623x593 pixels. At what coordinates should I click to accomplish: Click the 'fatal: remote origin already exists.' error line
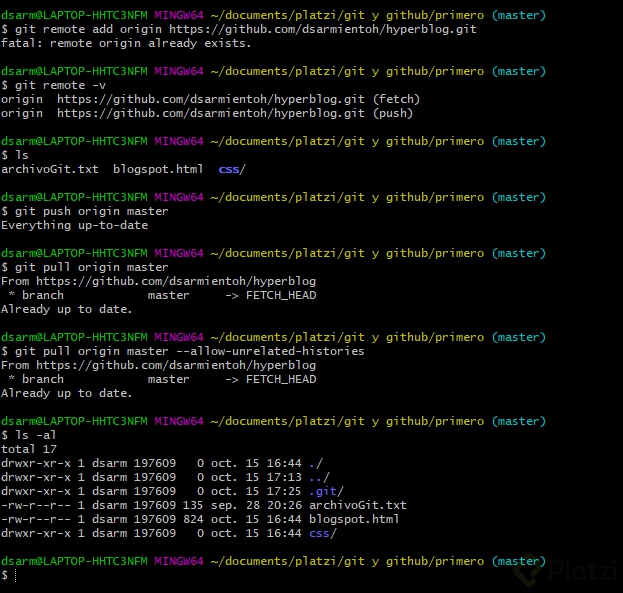click(x=126, y=43)
